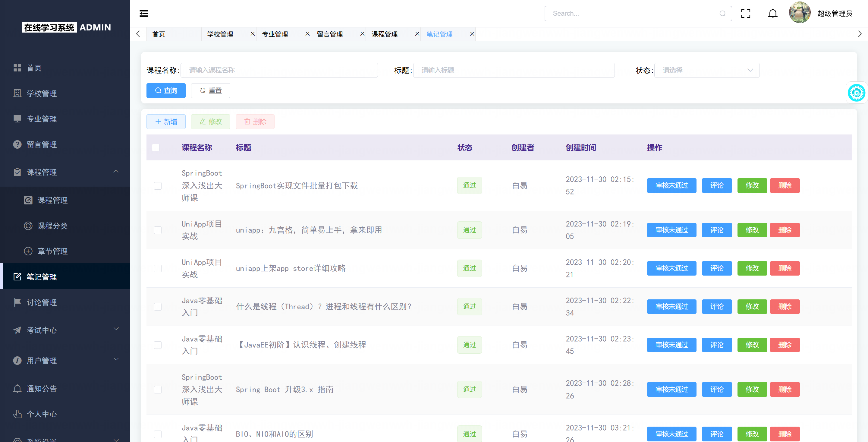
Task: Open floating theme settings gear
Action: 856,93
